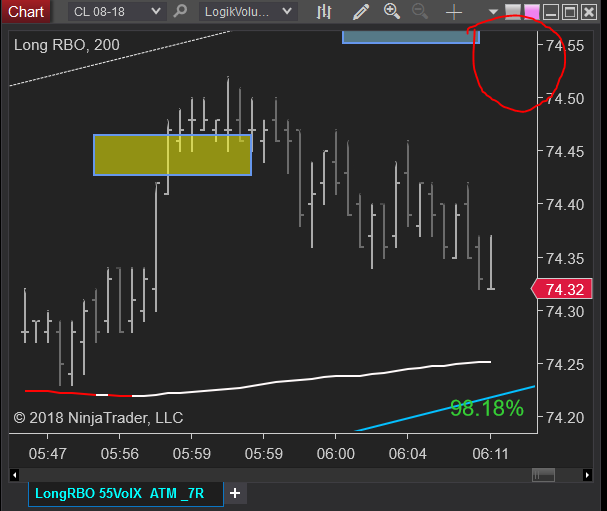
Task: Click the Long RBO, 200 chart label
Action: click(x=67, y=45)
